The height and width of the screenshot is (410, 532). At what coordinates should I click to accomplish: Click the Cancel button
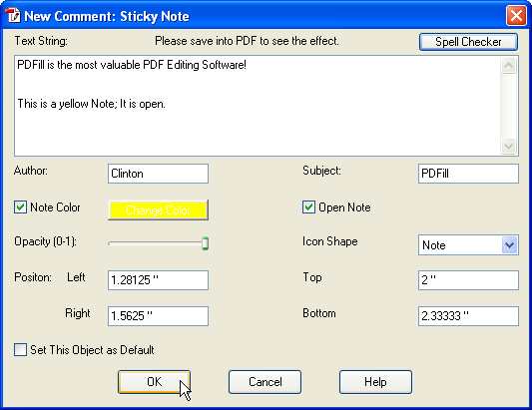[x=265, y=382]
